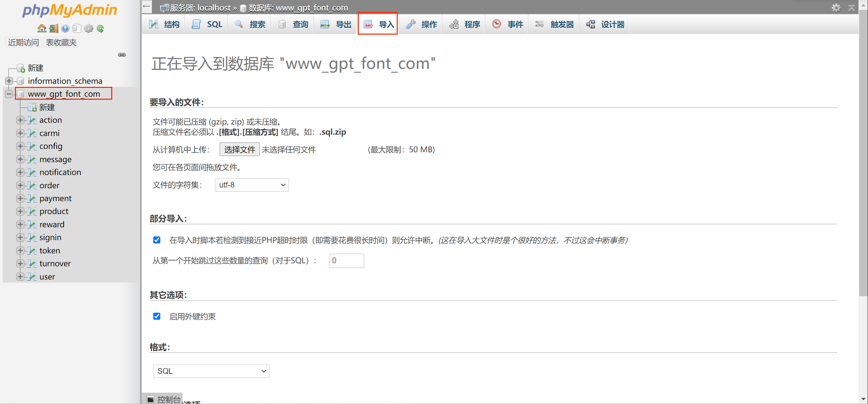This screenshot has height=404, width=868.
Task: Select the notification table in tree
Action: click(x=60, y=172)
